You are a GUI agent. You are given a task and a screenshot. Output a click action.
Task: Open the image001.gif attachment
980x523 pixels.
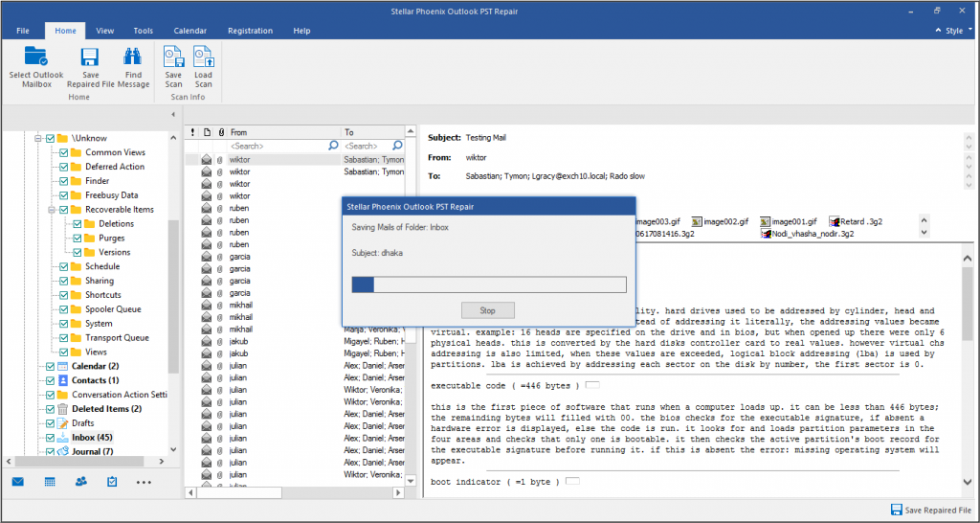789,221
